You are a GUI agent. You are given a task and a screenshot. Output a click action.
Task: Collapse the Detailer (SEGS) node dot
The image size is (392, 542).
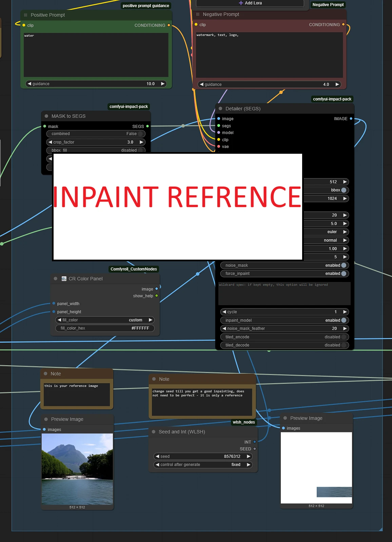[x=220, y=109]
